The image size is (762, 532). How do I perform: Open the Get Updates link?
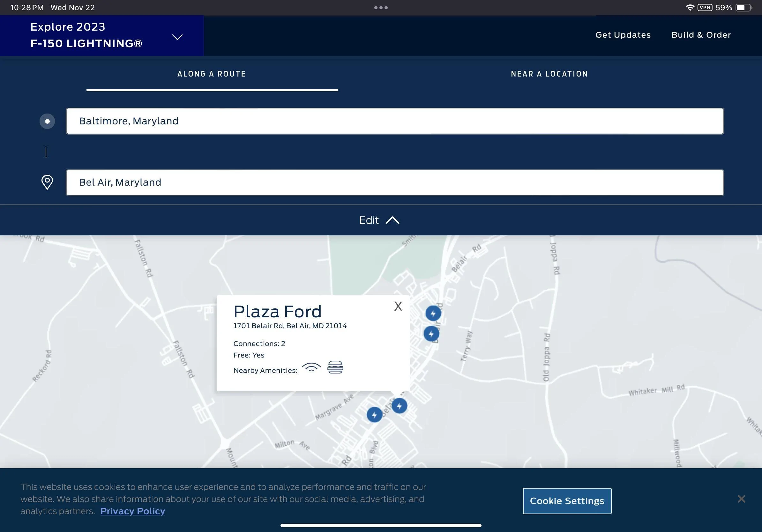pos(623,35)
